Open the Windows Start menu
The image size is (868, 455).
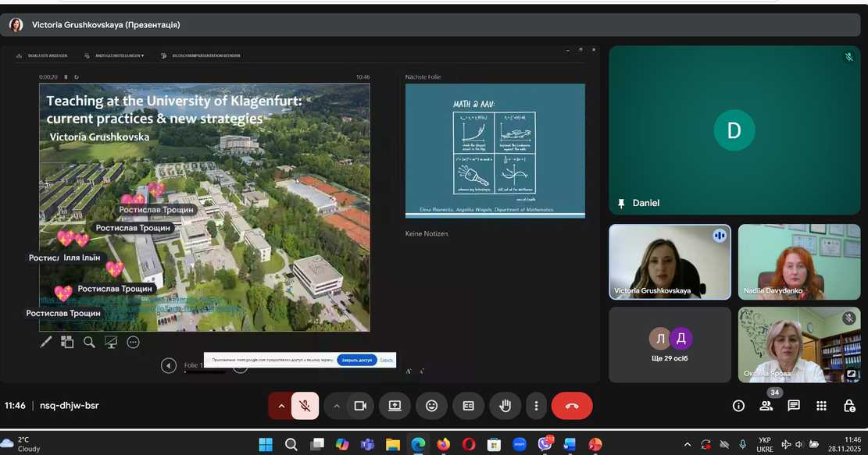pyautogui.click(x=266, y=444)
